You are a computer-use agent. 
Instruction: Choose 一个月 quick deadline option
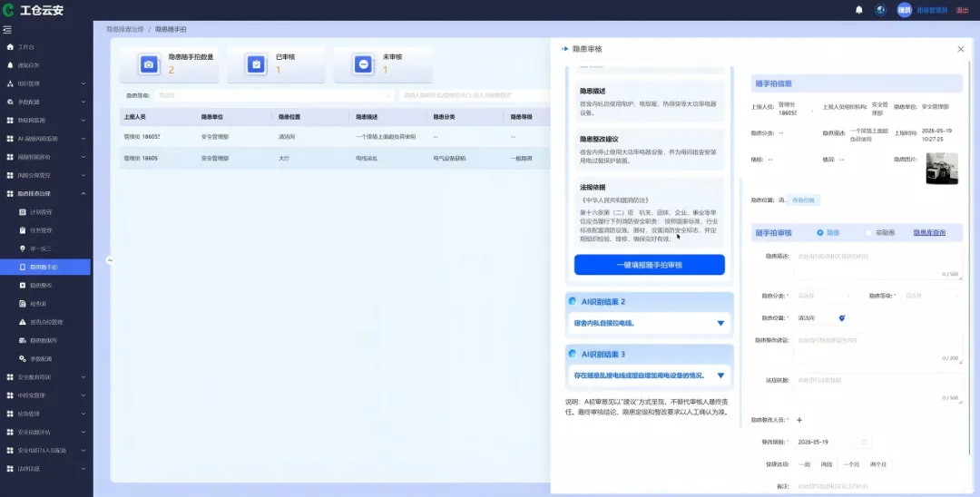[850, 464]
